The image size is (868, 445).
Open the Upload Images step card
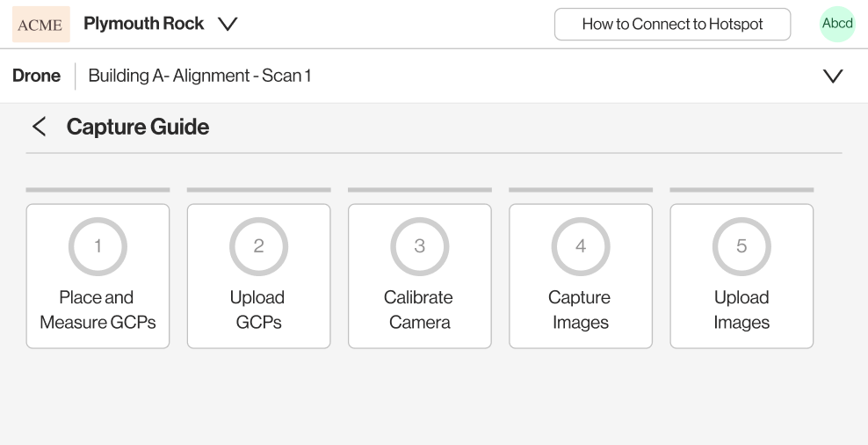coord(741,276)
